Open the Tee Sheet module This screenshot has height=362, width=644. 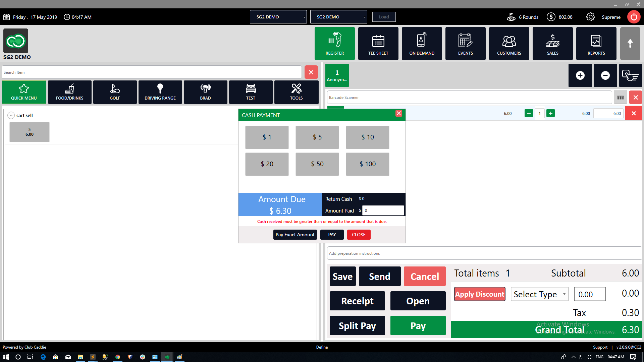point(378,44)
